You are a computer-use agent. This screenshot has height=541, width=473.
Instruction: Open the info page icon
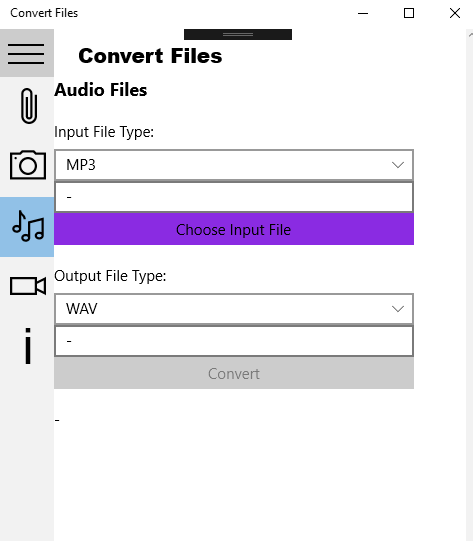tap(28, 346)
